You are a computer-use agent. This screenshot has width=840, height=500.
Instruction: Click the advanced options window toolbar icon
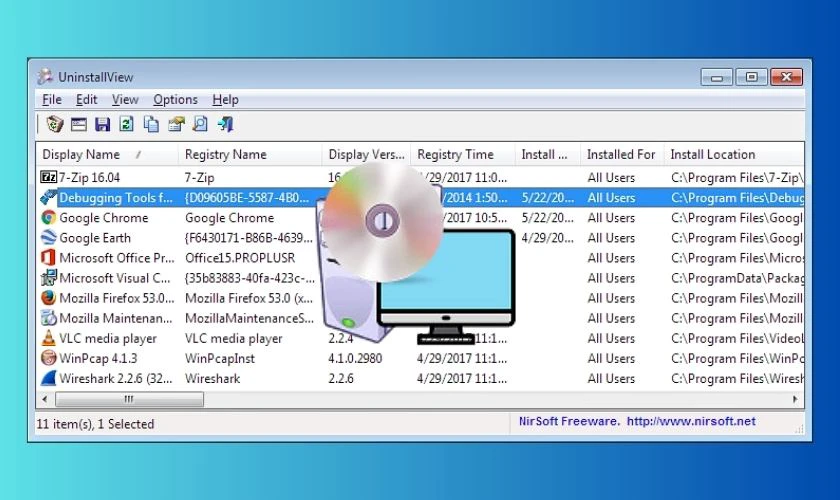coord(79,124)
